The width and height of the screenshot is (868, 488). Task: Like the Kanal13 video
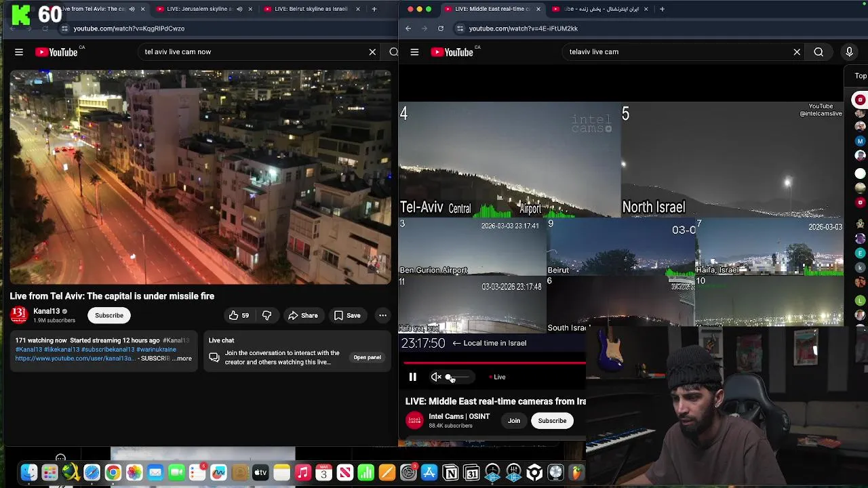point(239,315)
